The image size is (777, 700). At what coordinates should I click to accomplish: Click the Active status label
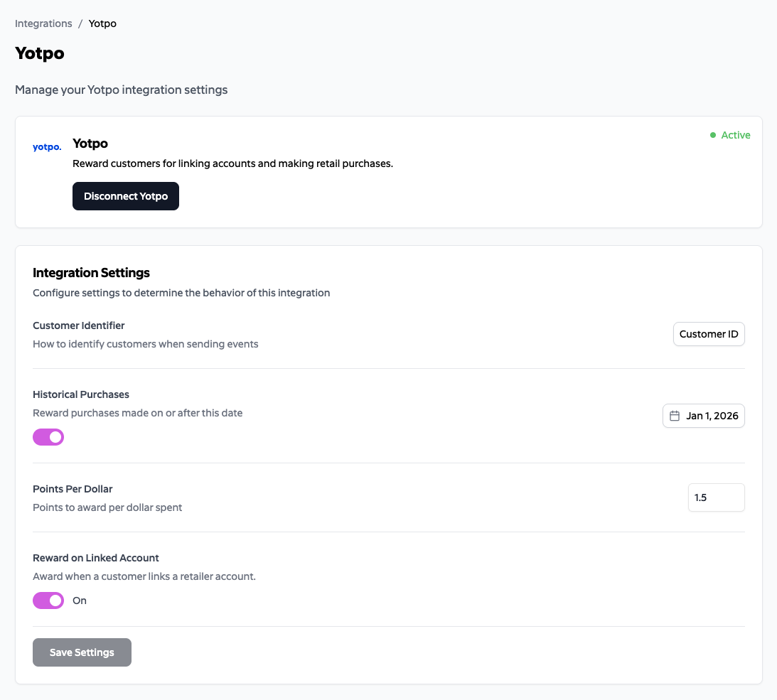pos(735,134)
